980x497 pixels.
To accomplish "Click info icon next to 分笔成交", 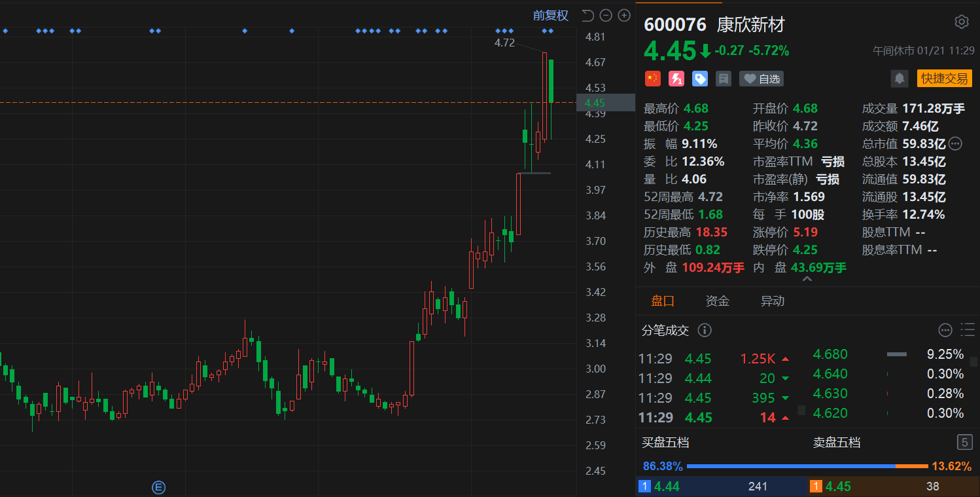I will click(705, 330).
